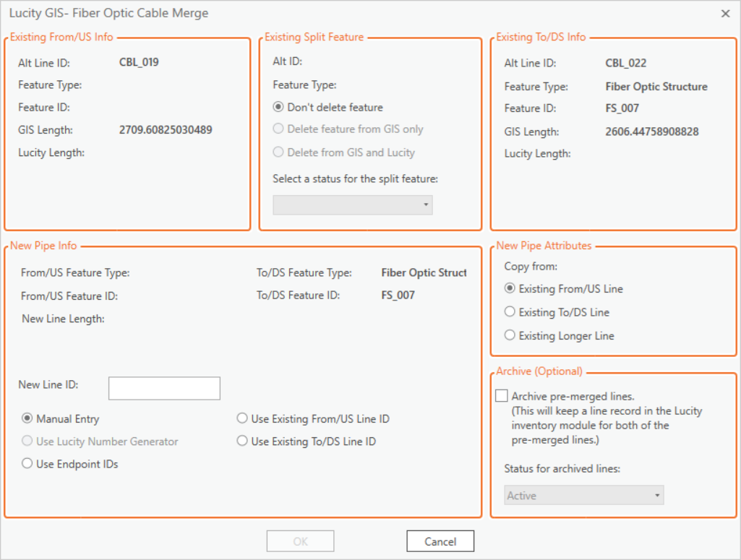Click the From/US Feature Type label
This screenshot has width=741, height=560.
point(75,273)
